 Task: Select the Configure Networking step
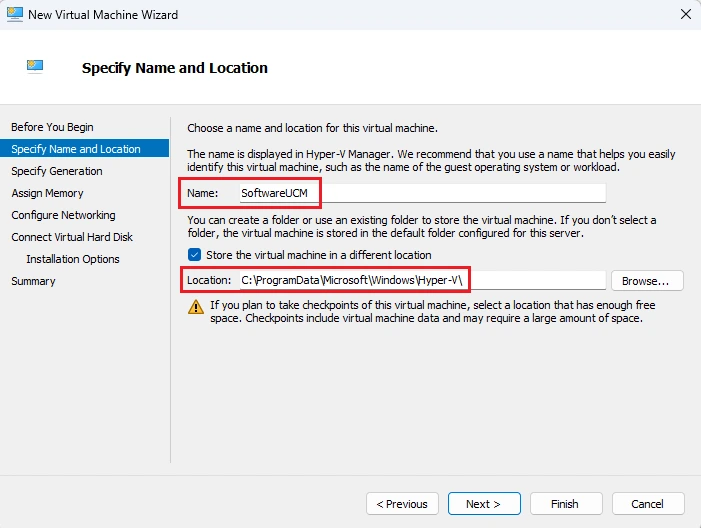pyautogui.click(x=63, y=215)
